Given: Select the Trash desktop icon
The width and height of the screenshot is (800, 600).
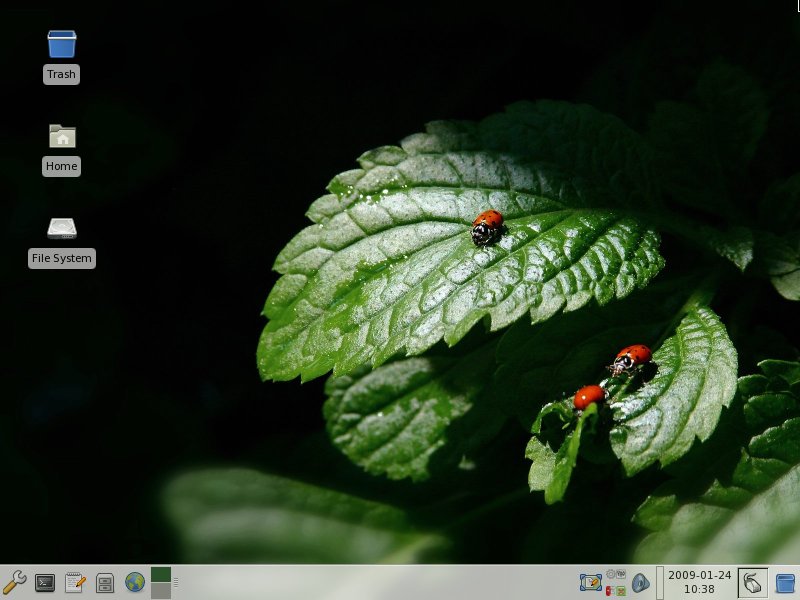Looking at the screenshot, I should (62, 44).
